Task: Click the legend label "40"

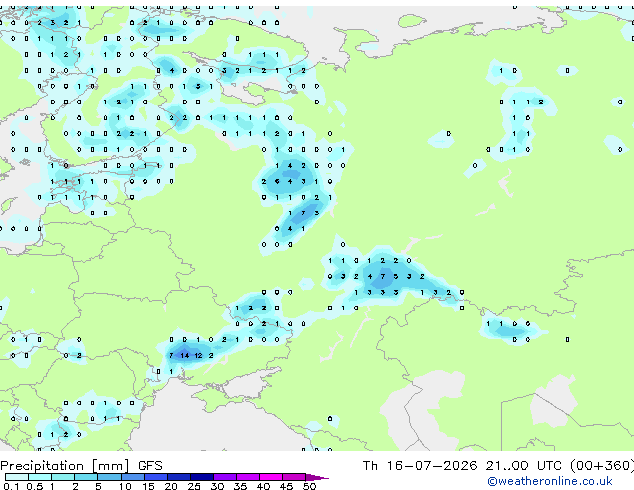Action: pyautogui.click(x=263, y=486)
